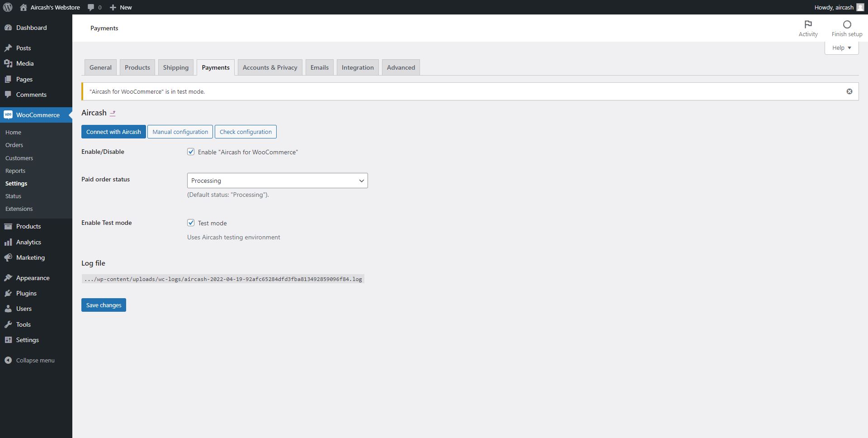The image size is (868, 438).
Task: Click "Howdy, aircash" account text
Action: click(x=834, y=7)
